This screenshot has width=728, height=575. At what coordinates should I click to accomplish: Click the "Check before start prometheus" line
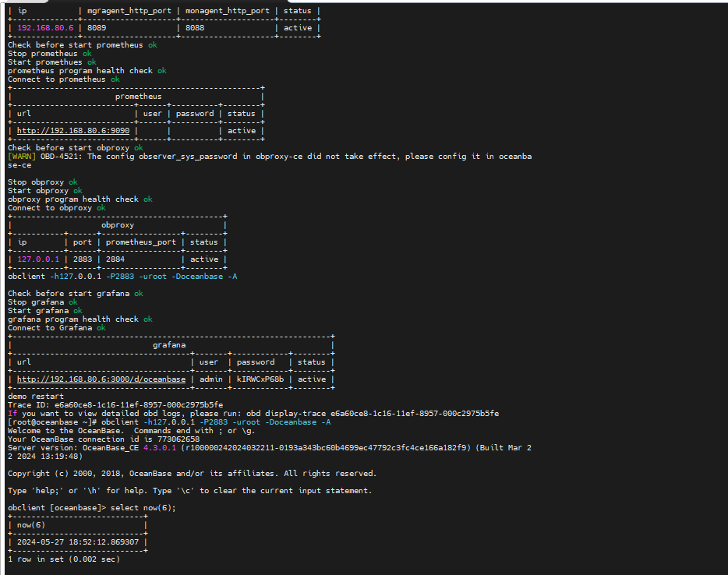coord(82,45)
